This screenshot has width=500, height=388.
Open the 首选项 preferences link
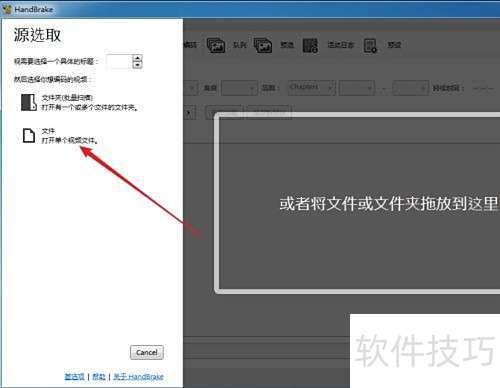74,377
